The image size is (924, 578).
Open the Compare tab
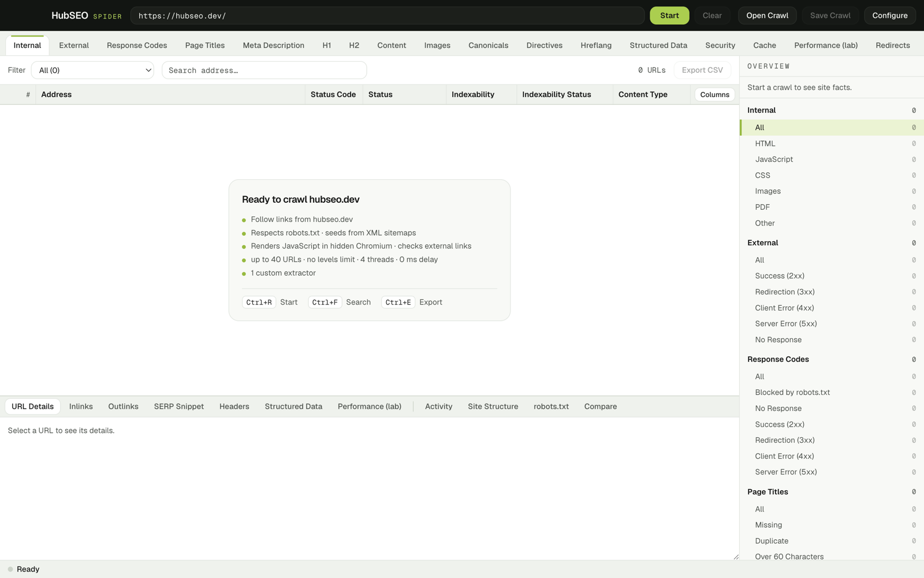click(600, 406)
